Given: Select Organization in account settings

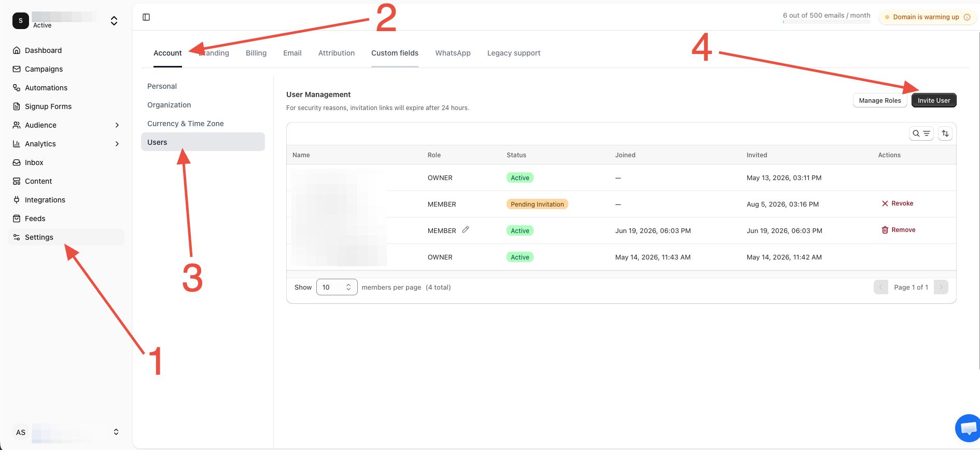Looking at the screenshot, I should coord(203,105).
